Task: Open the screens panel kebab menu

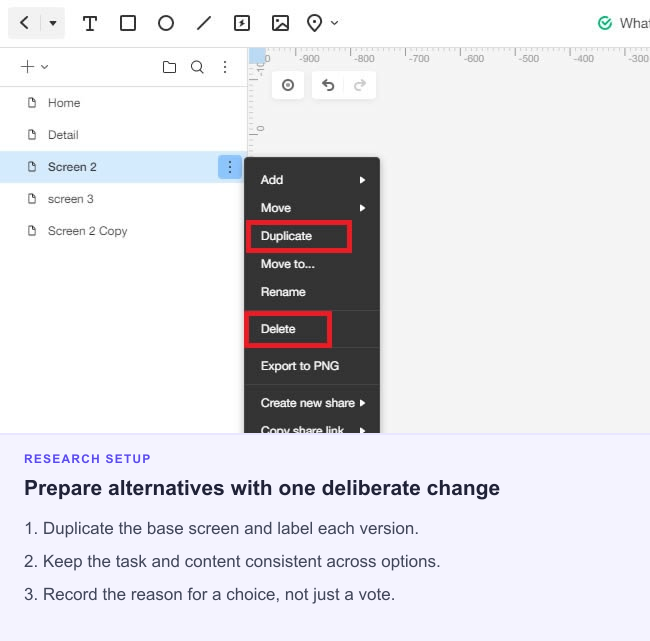Action: [225, 67]
